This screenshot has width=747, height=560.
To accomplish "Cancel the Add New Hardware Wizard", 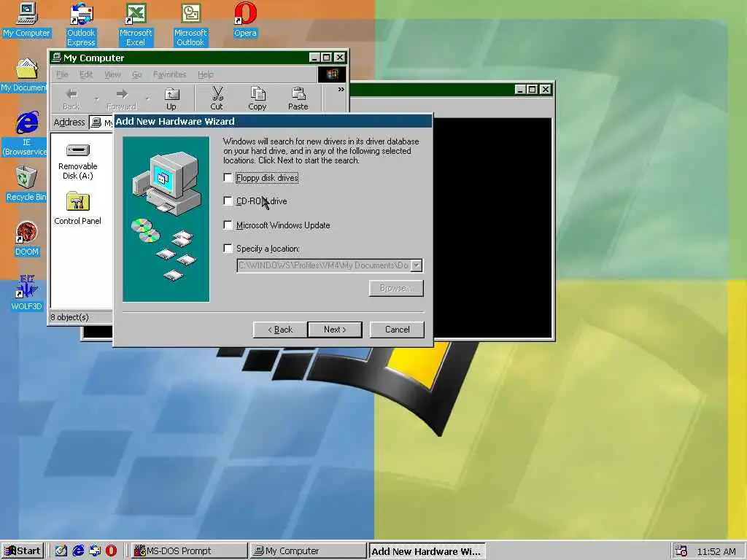I will [397, 330].
